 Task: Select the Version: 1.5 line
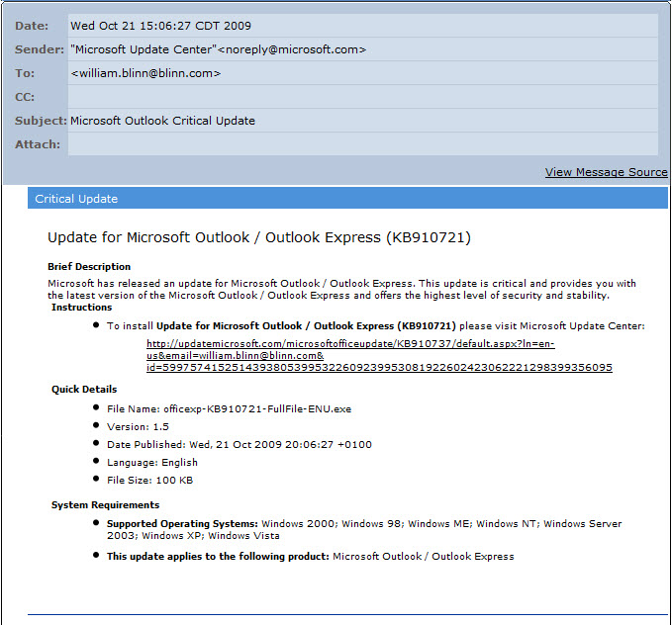coord(138,427)
